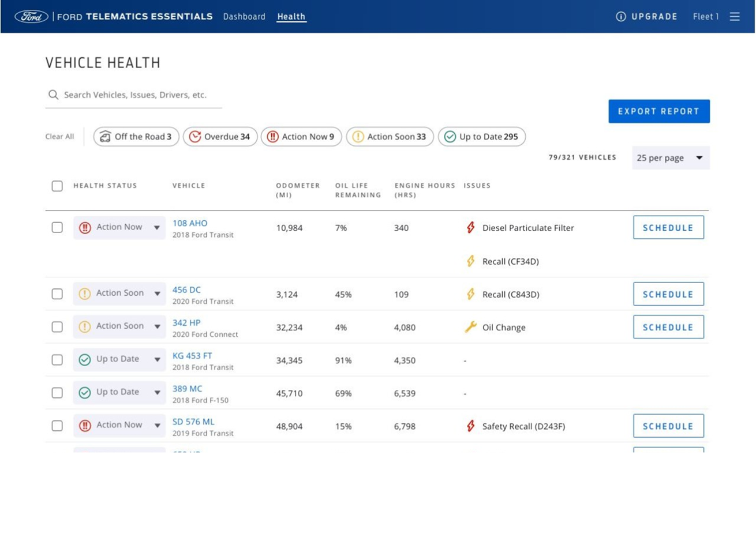Open vehicle link SD 576 ML
Image resolution: width=756 pixels, height=549 pixels.
(193, 422)
